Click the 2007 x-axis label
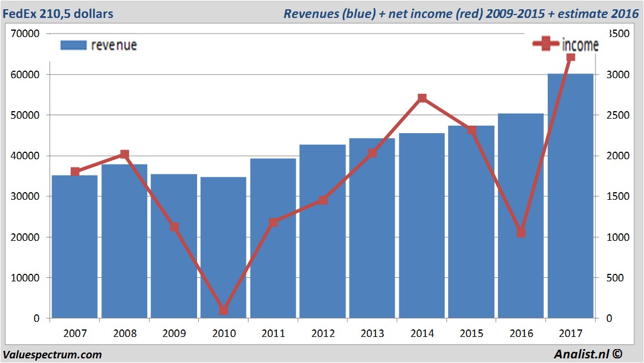Screen dimensions: 644x363 75,333
